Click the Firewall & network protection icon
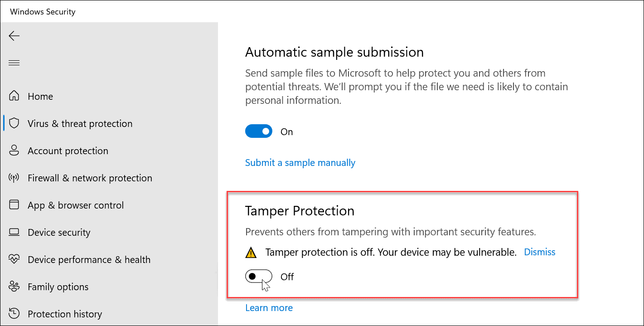Viewport: 644px width, 326px height. tap(14, 177)
